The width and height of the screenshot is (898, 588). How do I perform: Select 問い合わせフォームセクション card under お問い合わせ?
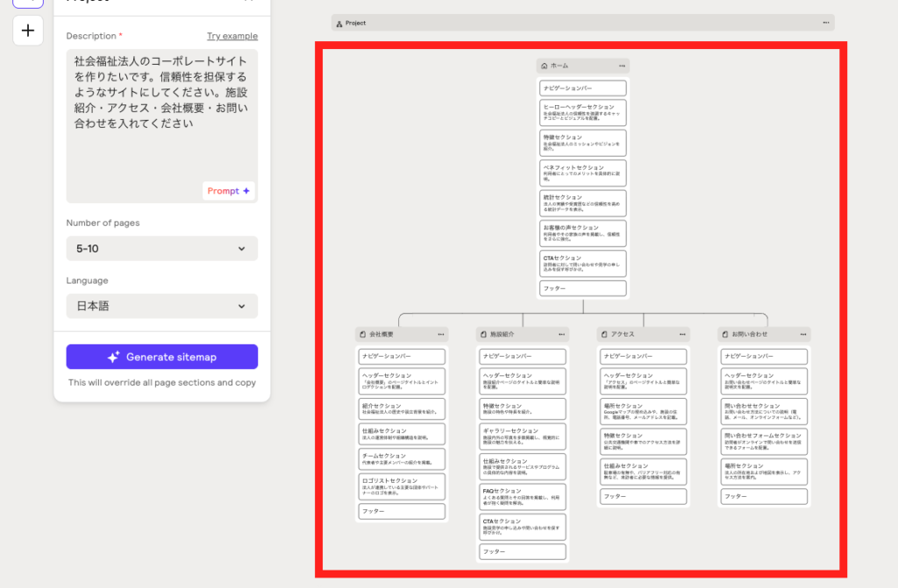click(x=763, y=440)
